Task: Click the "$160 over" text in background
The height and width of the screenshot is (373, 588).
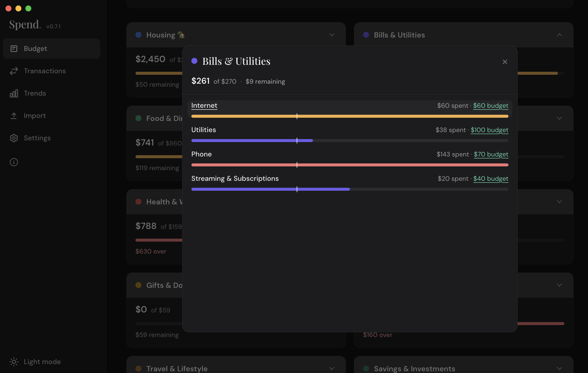Action: point(378,335)
